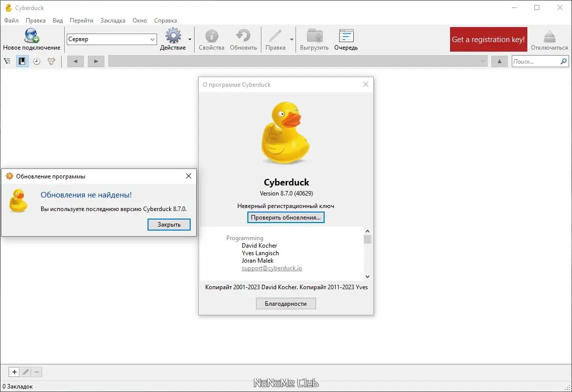Click the forward navigation arrow
572x392 pixels.
96,61
